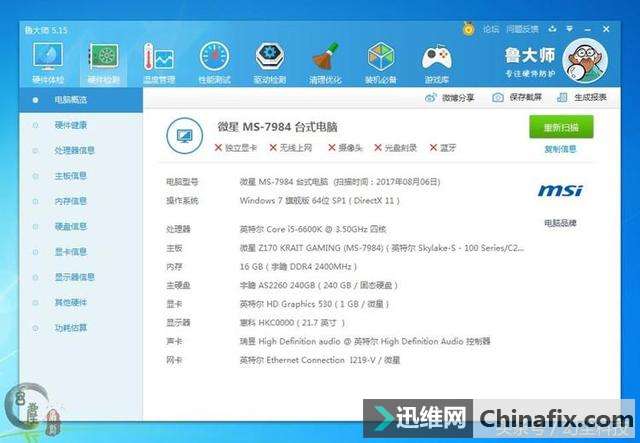
Task: Open 驱动检测 driver detection icon
Action: click(269, 63)
